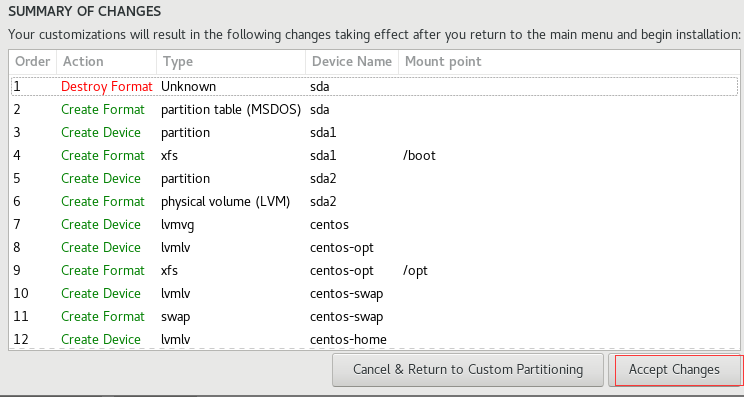Sort by the Order column header

tap(33, 62)
